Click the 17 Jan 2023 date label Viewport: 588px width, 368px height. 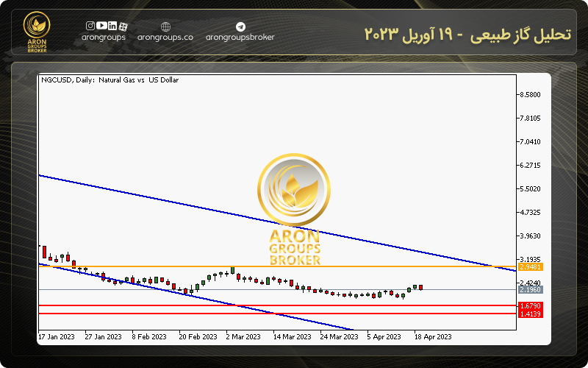(57, 337)
